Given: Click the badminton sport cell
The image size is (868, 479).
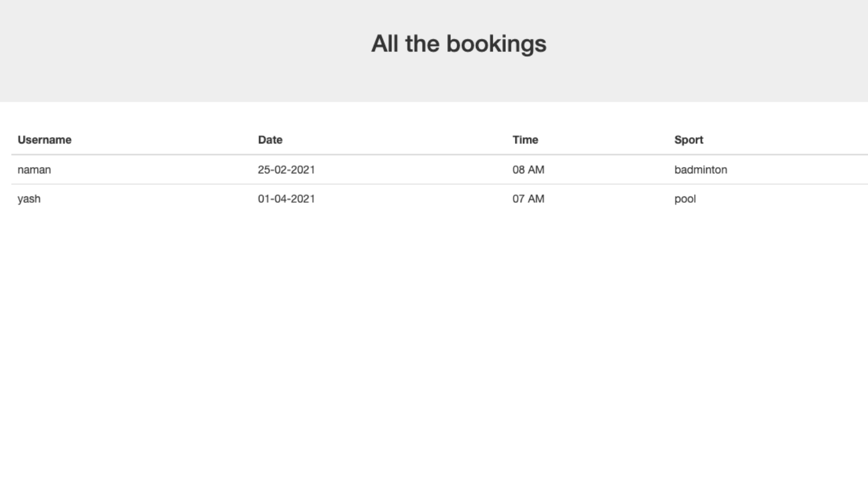Looking at the screenshot, I should click(x=700, y=170).
